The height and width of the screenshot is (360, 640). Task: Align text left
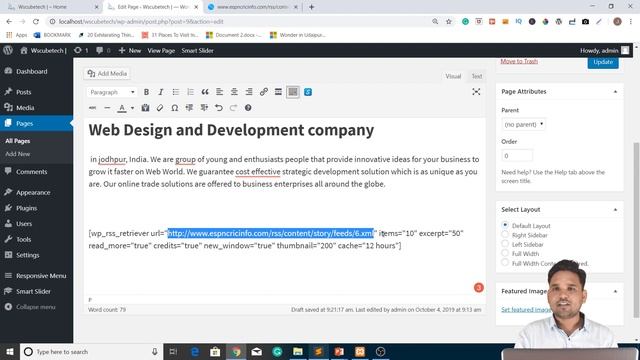pos(220,92)
